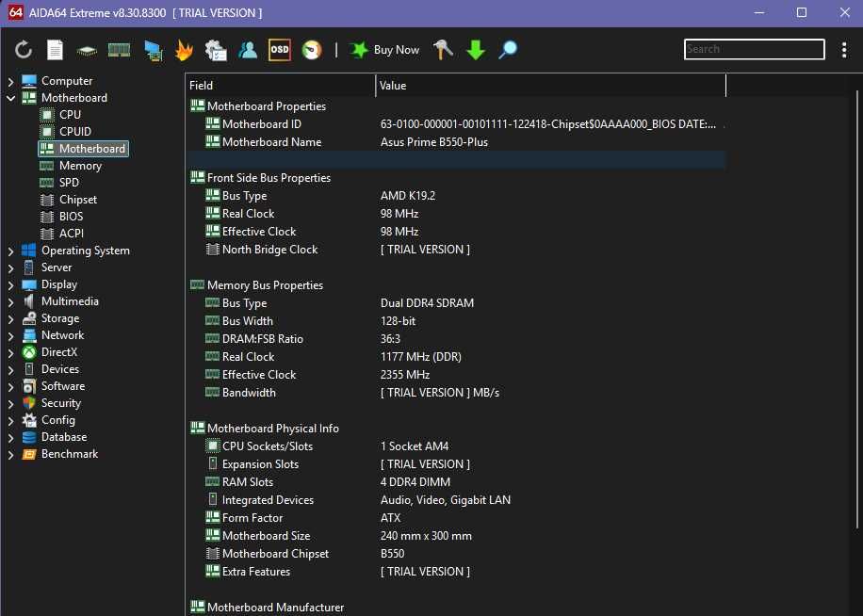
Task: Select the Security category
Action: (x=60, y=403)
